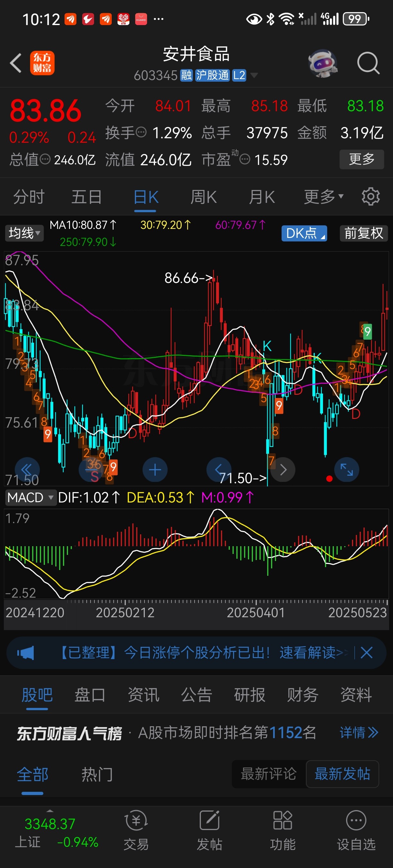Tap the MA10:80.87 moving average label

click(83, 225)
